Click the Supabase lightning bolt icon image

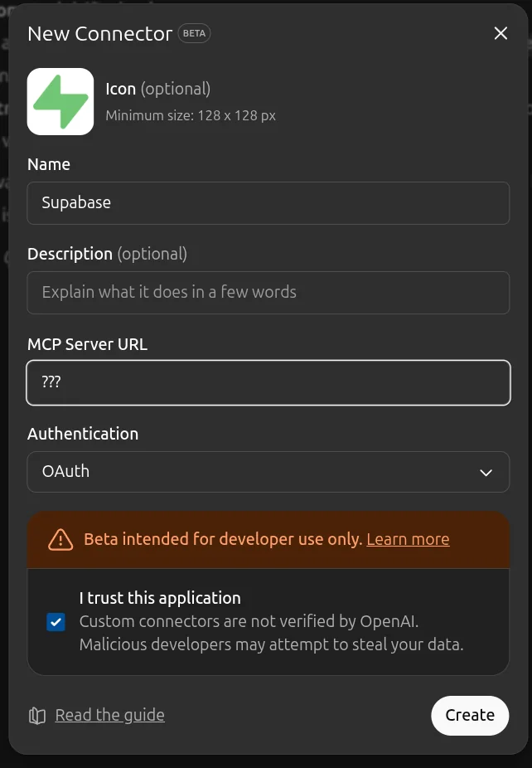click(60, 101)
